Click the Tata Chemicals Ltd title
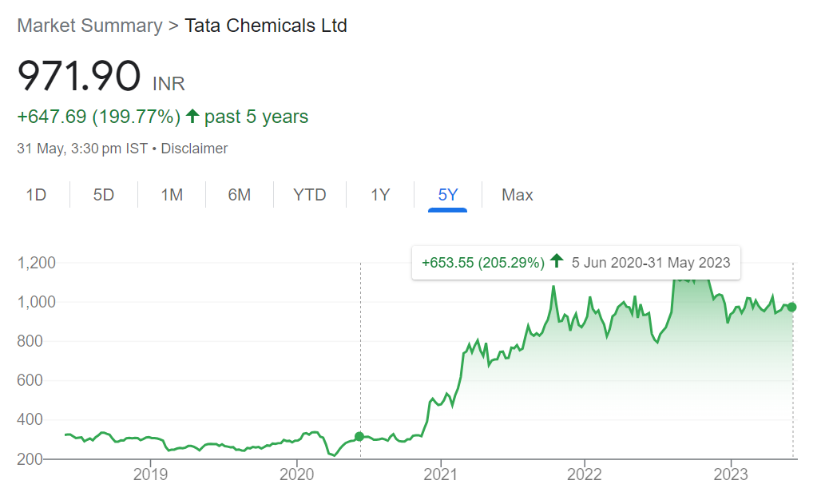 (x=266, y=26)
